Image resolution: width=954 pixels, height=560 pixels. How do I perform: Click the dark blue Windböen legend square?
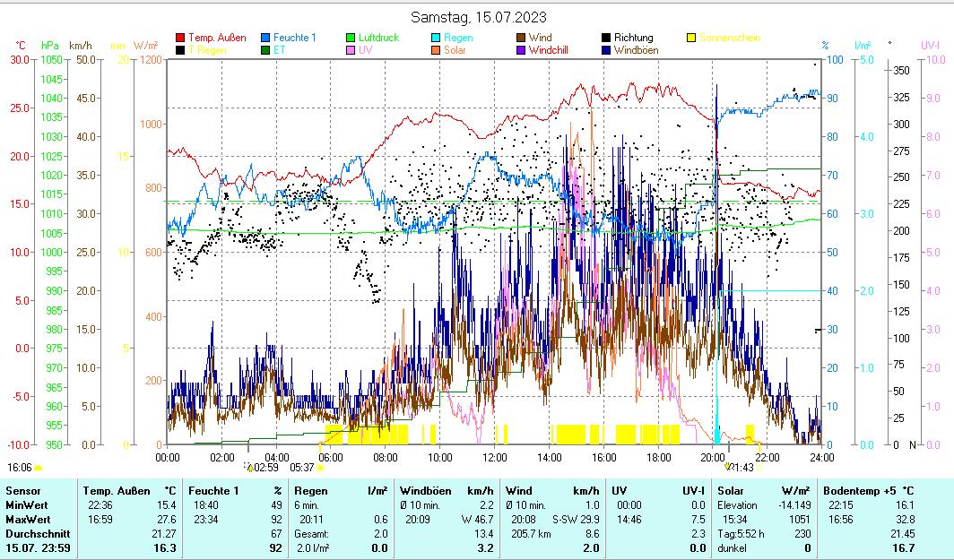607,50
